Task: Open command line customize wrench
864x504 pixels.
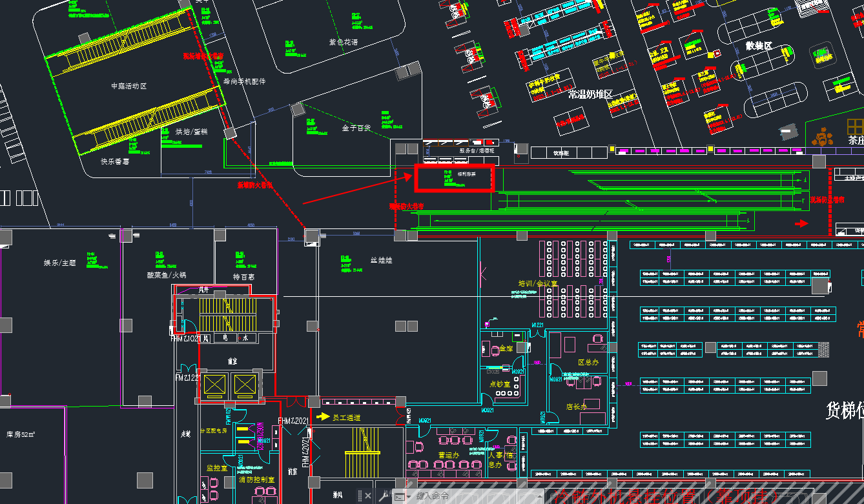Action: point(384,496)
